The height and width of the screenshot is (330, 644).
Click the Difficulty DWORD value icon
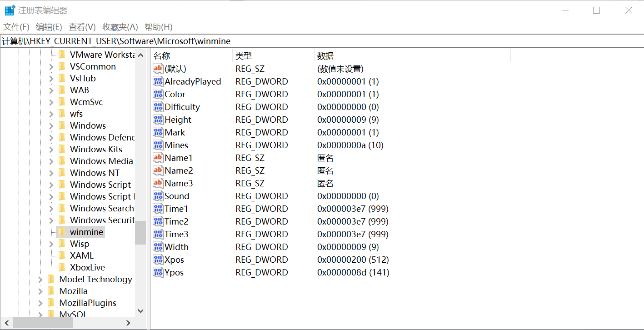[x=158, y=107]
